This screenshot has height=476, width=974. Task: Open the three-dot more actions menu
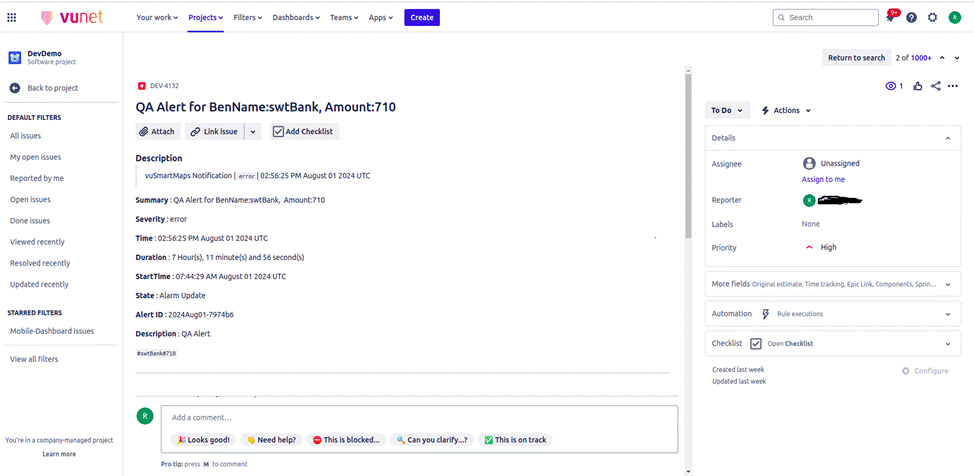click(955, 86)
